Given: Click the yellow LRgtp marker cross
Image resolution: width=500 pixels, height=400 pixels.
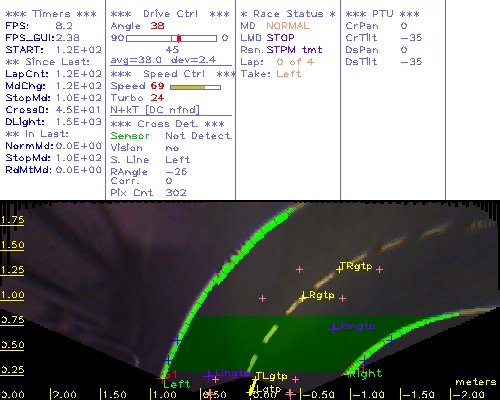Looking at the screenshot, I should [x=303, y=297].
